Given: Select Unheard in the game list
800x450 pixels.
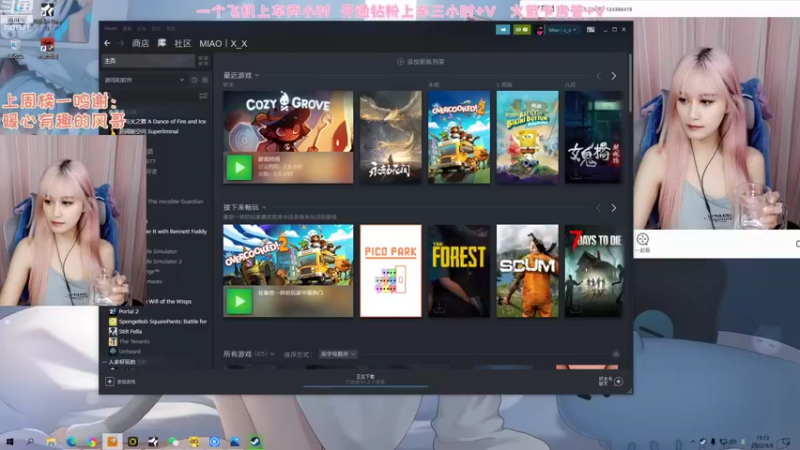Looking at the screenshot, I should coord(125,351).
